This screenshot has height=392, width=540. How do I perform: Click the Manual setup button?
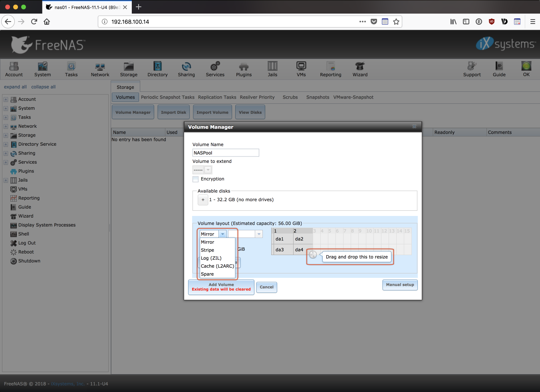(400, 285)
